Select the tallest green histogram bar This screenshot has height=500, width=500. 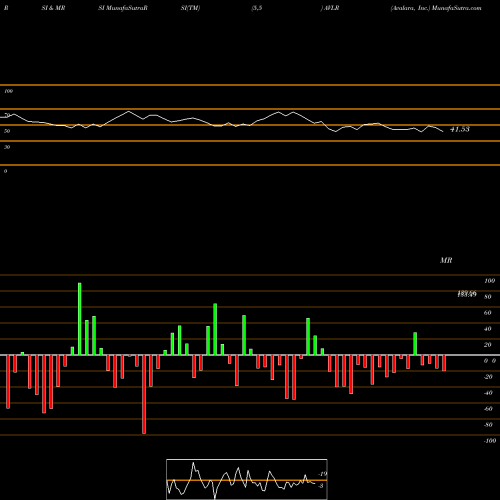[x=79, y=319]
